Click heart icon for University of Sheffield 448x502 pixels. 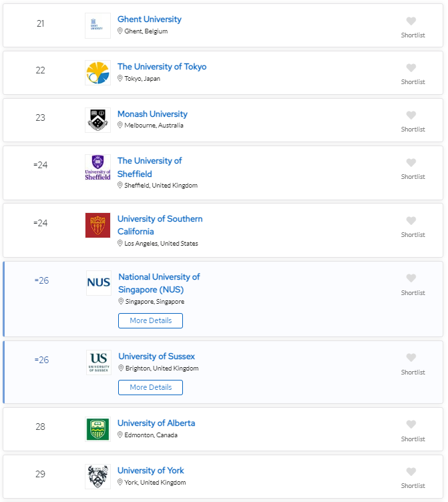click(411, 163)
